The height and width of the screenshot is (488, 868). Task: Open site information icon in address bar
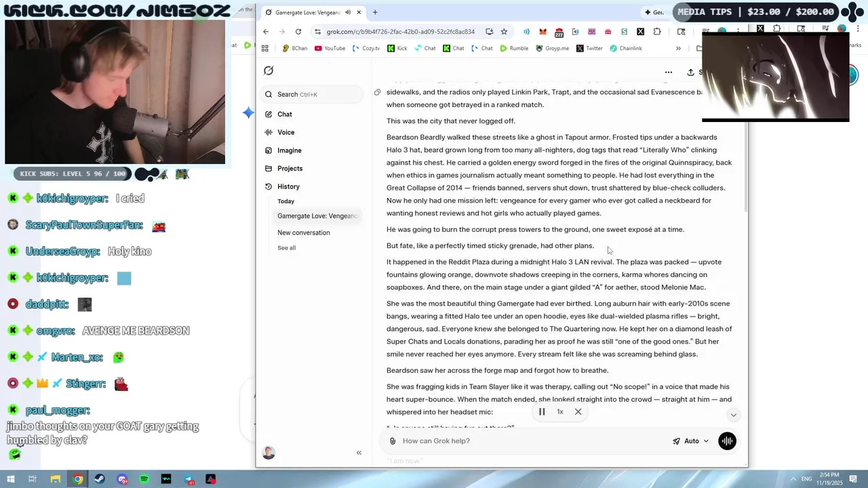pos(317,32)
